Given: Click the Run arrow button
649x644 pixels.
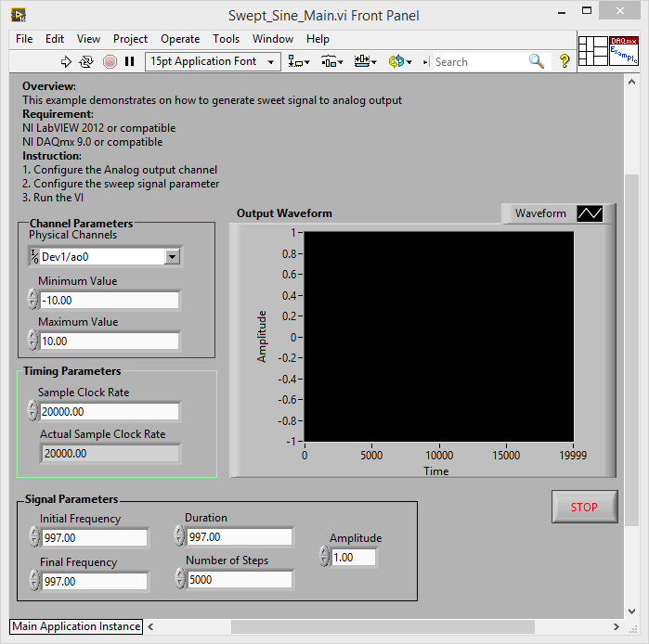Looking at the screenshot, I should tap(66, 62).
